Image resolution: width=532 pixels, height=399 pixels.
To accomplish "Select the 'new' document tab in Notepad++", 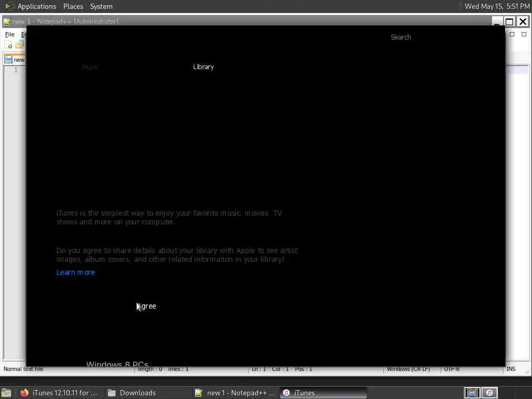I will tap(15, 60).
